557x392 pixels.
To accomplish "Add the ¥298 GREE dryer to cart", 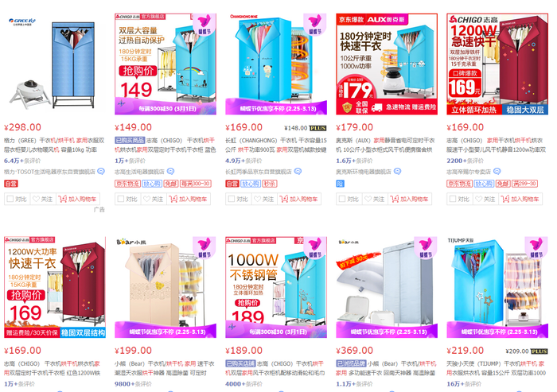I will tap(77, 199).
